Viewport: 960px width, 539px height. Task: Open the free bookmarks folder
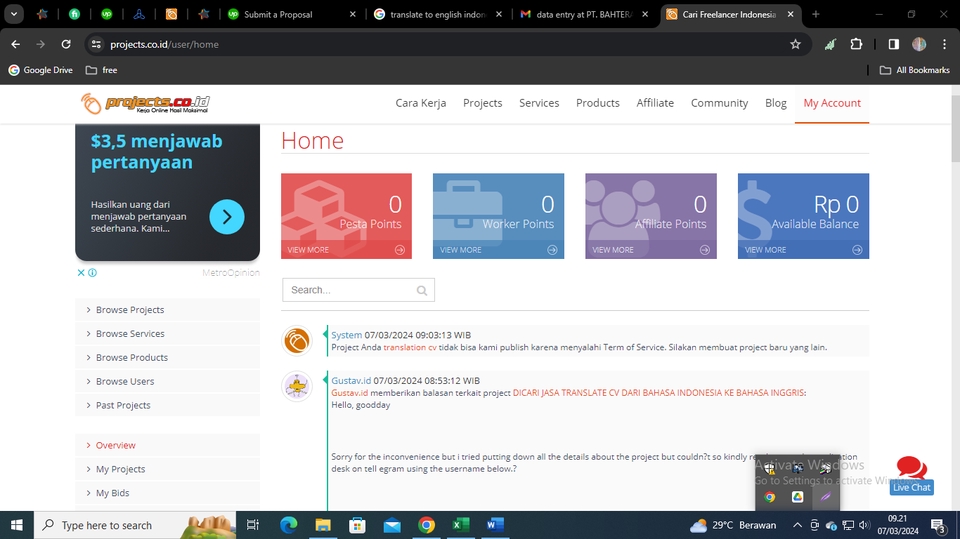102,70
